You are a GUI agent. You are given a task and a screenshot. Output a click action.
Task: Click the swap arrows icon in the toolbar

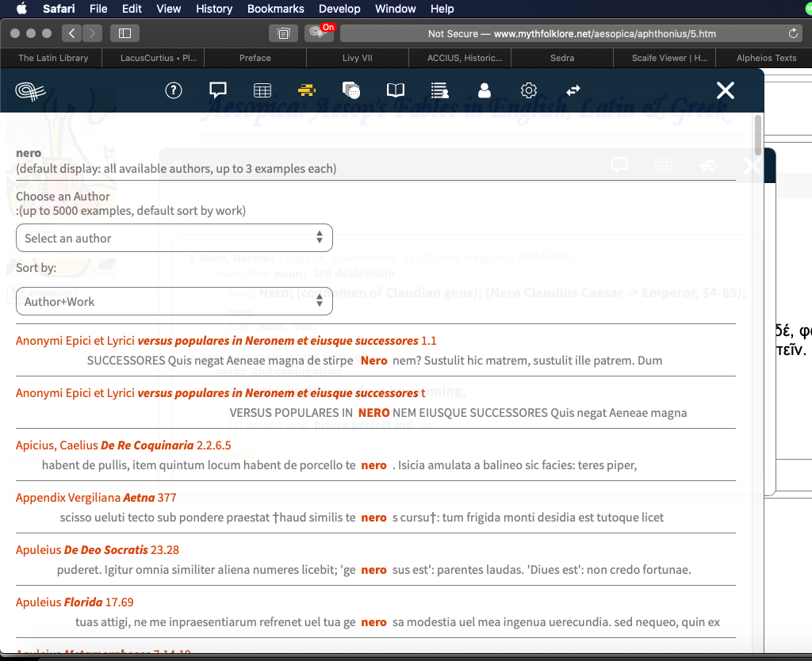(573, 90)
